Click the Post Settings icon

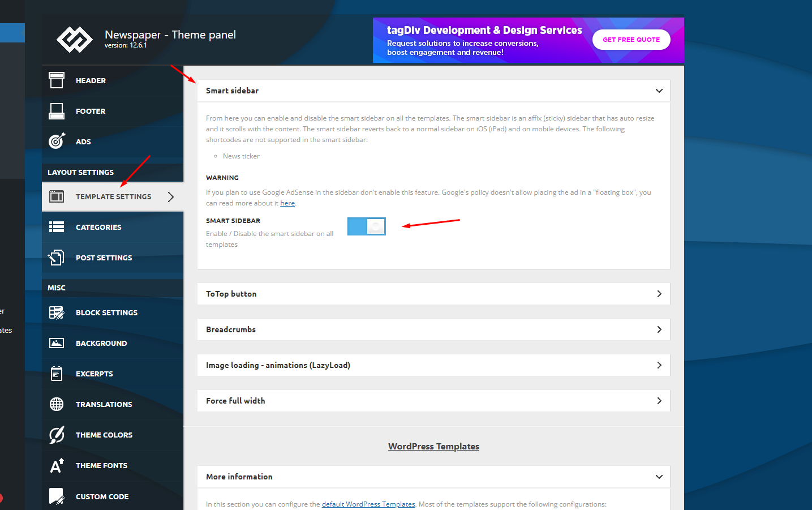click(57, 258)
